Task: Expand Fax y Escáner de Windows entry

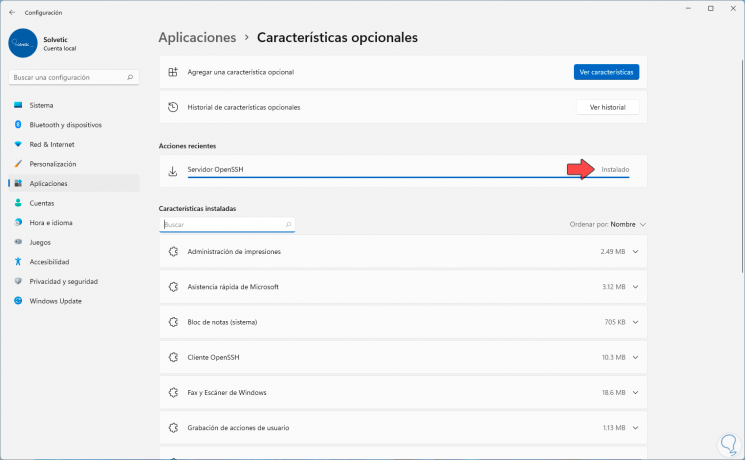Action: 635,392
